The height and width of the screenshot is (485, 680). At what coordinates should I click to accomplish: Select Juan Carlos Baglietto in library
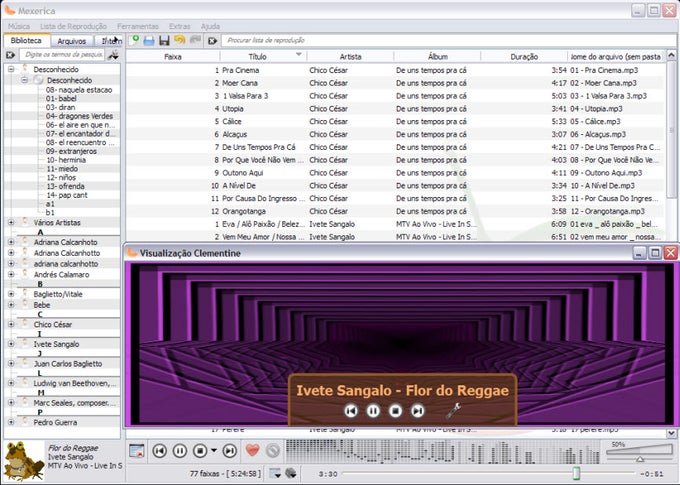pyautogui.click(x=68, y=364)
